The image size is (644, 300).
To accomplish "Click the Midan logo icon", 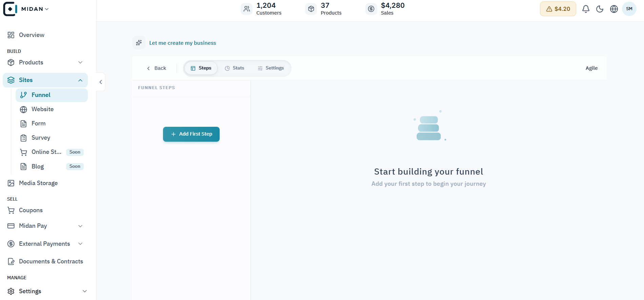I will tap(10, 9).
